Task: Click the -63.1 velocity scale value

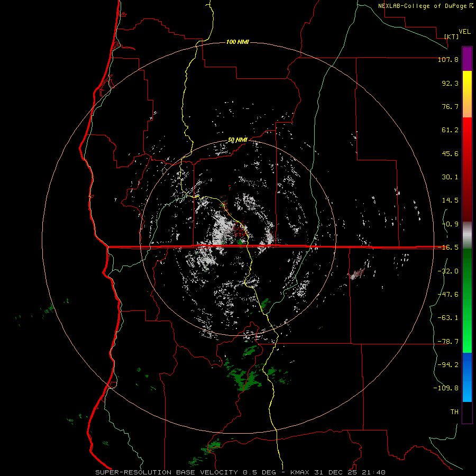Action: 448,318
